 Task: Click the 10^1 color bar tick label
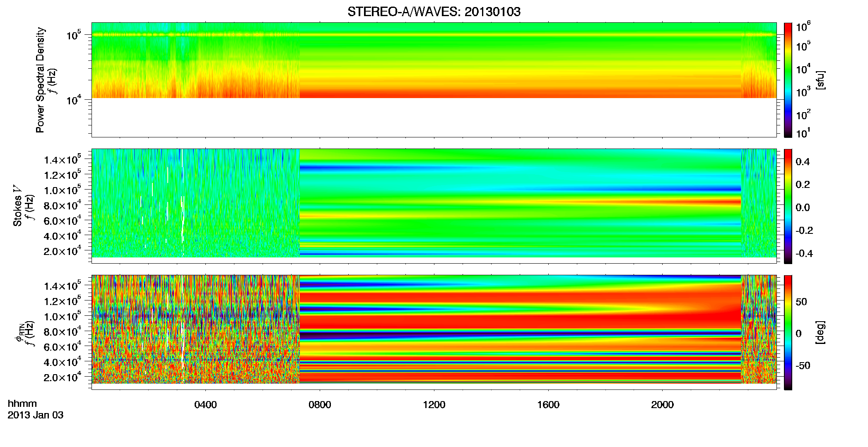[x=803, y=133]
